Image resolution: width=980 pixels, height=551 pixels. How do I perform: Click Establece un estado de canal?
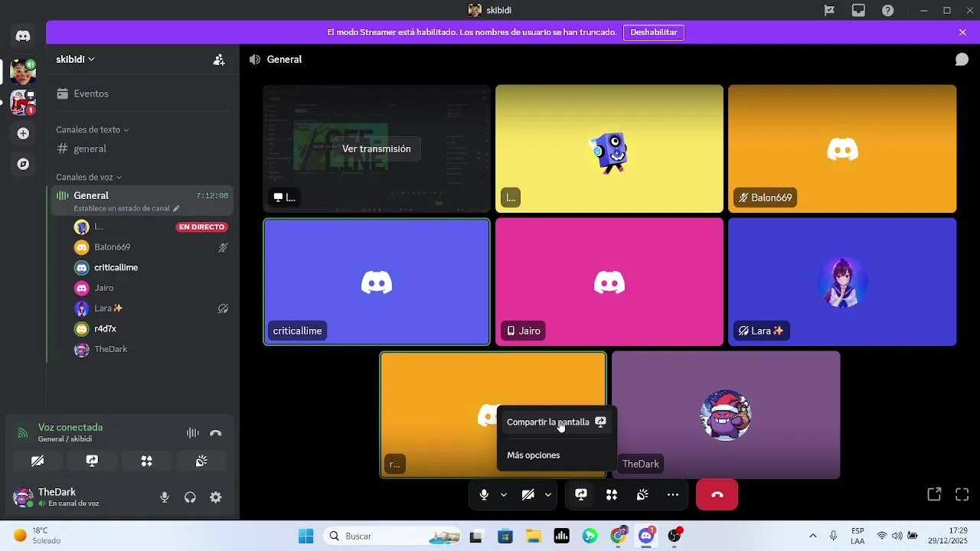[121, 208]
